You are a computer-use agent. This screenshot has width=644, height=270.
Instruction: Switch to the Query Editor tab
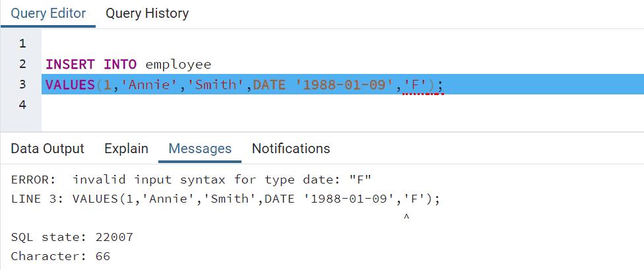pyautogui.click(x=48, y=13)
